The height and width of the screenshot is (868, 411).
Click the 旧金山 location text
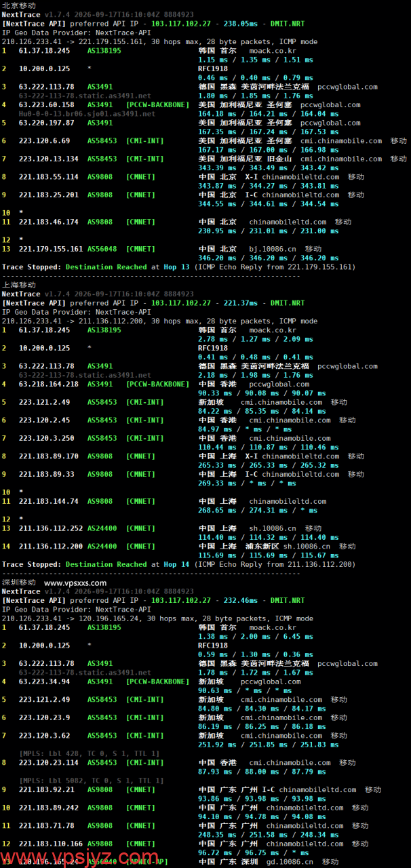(279, 159)
